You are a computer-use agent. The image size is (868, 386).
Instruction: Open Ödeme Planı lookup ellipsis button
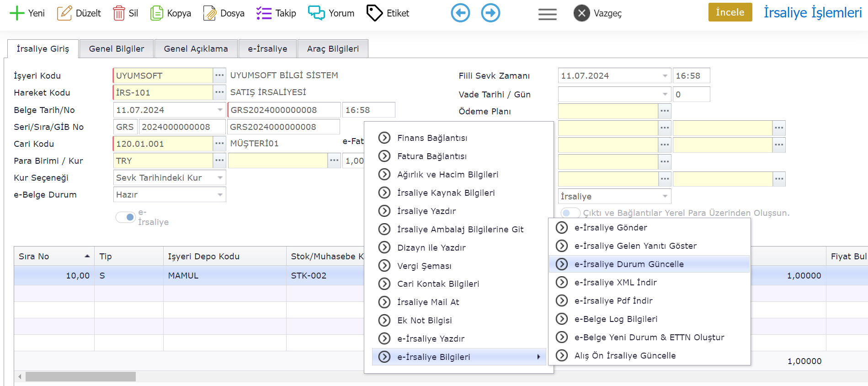pos(665,111)
